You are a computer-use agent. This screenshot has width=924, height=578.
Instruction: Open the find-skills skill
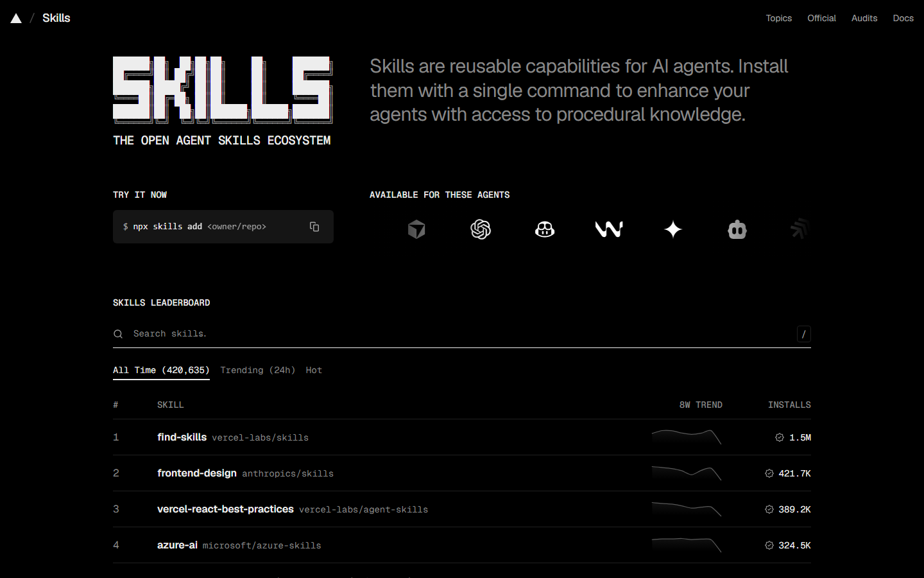182,437
